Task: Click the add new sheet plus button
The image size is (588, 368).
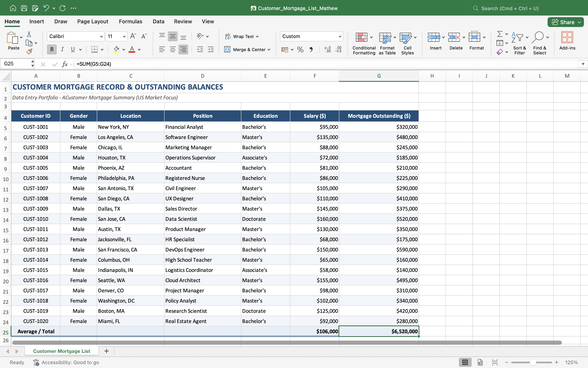Action: click(x=106, y=351)
